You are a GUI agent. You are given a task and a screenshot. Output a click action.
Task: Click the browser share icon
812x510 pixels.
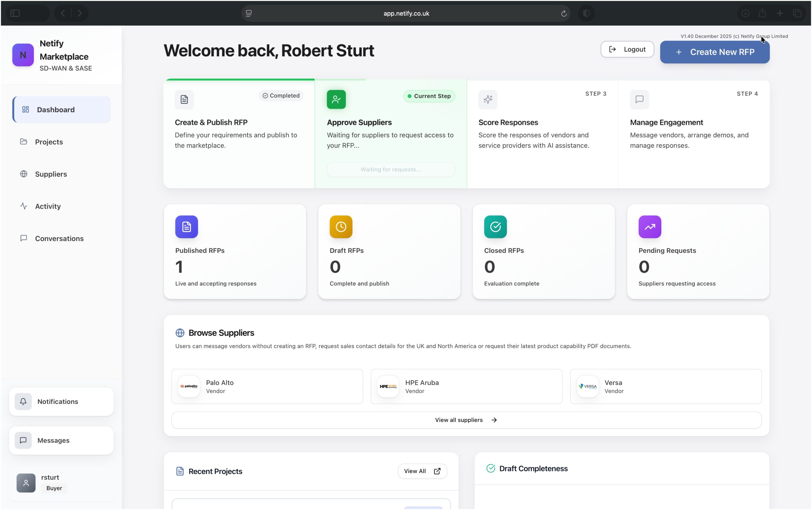tap(763, 14)
